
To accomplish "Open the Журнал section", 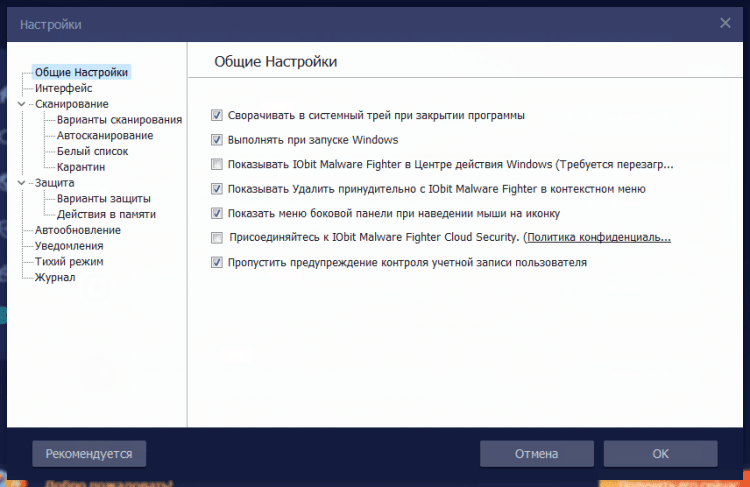I will pyautogui.click(x=55, y=277).
